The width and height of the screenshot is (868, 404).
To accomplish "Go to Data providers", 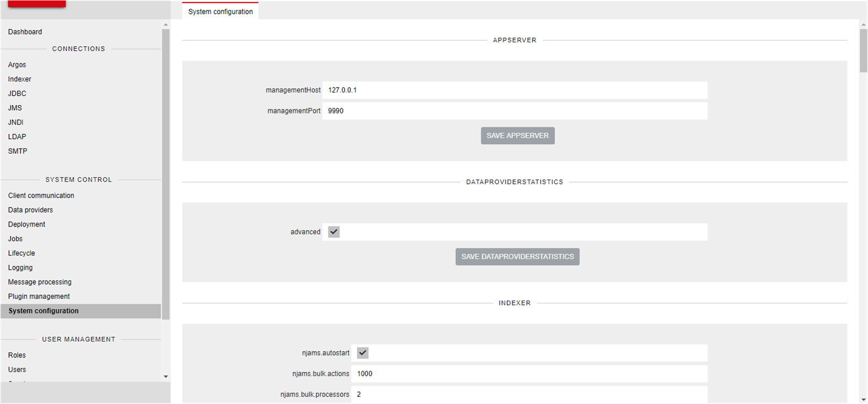I will click(x=31, y=210).
